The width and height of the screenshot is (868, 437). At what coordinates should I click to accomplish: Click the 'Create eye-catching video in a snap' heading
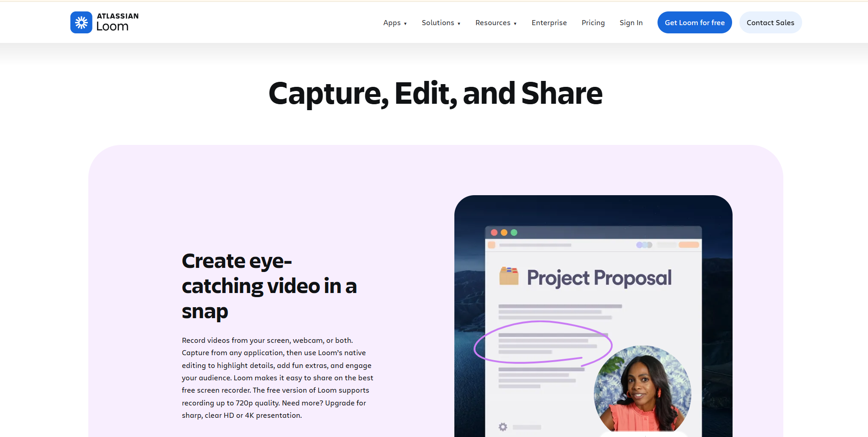(269, 286)
